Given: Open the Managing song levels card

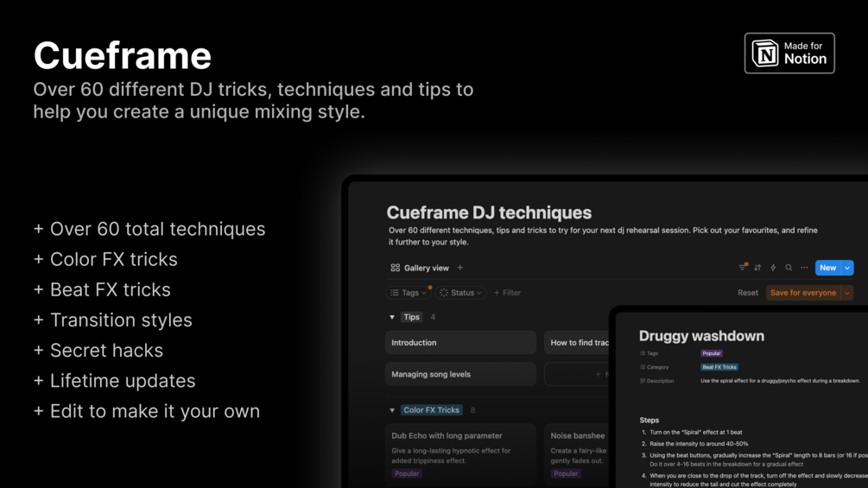Looking at the screenshot, I should 460,374.
